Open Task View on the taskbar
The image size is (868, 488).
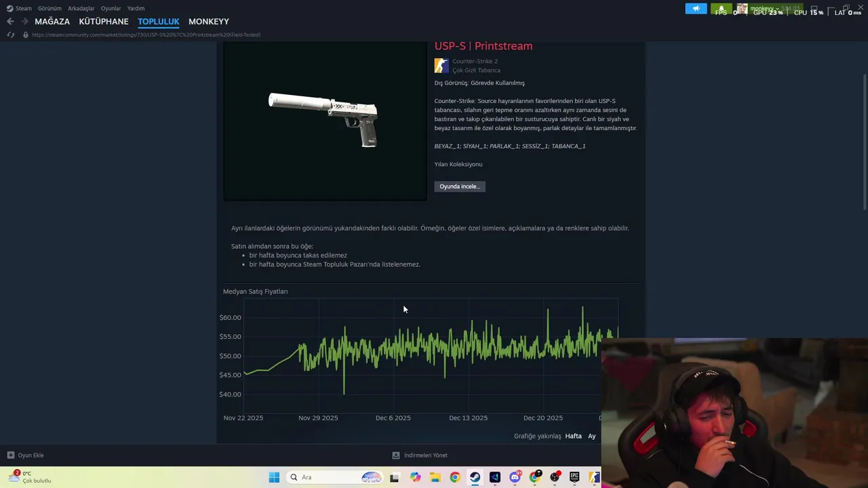[394, 477]
